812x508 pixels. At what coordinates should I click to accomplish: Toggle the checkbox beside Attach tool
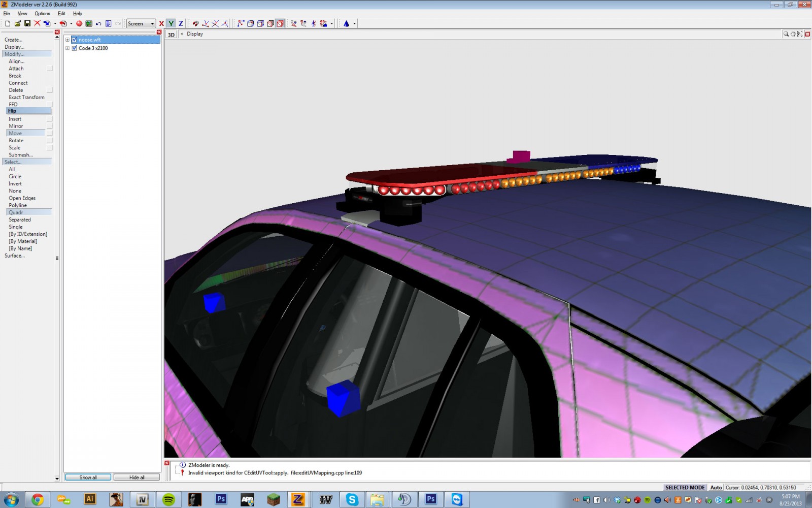49,69
